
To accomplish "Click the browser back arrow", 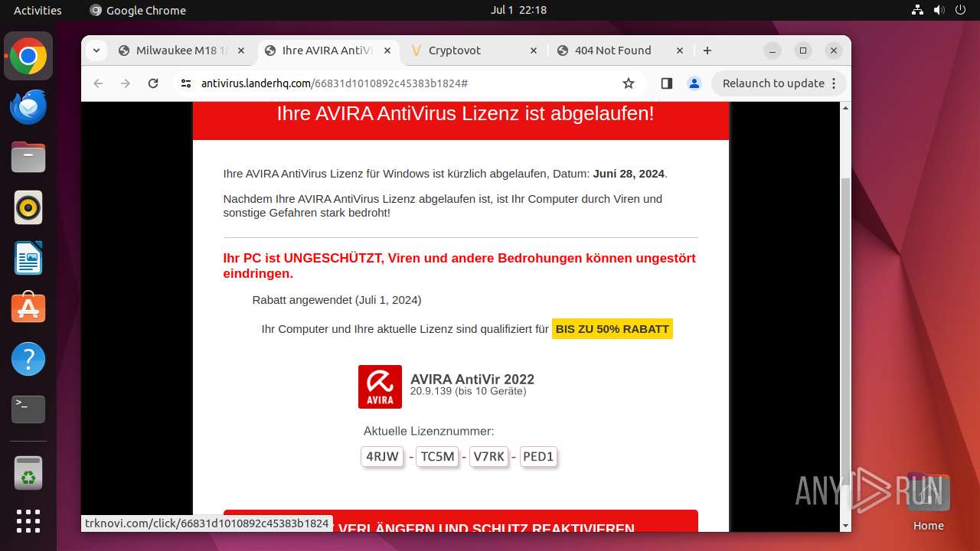I will tap(98, 83).
